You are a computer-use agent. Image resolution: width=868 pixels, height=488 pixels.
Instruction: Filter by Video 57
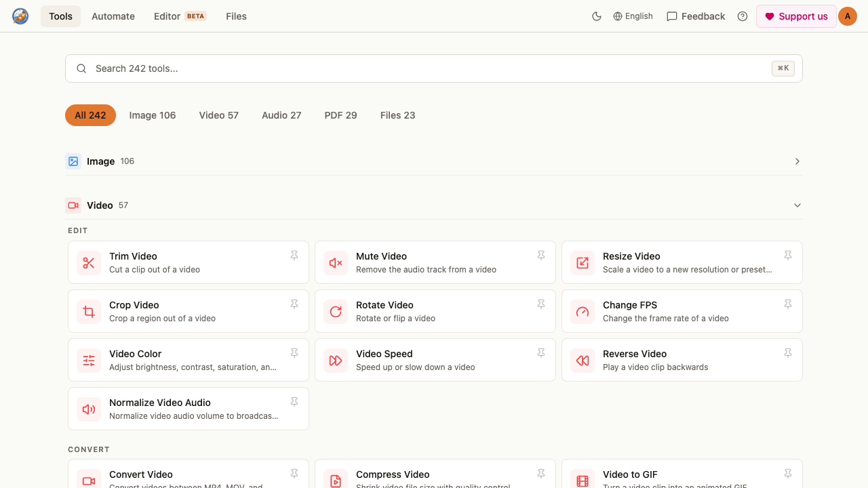click(x=219, y=115)
